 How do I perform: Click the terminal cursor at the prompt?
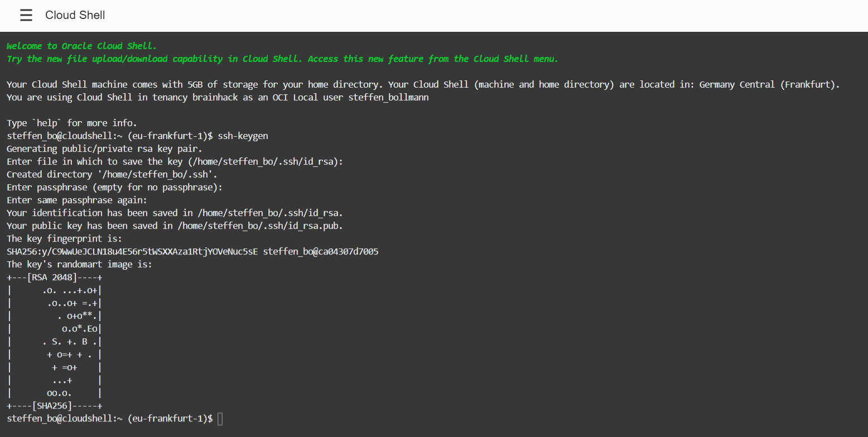[x=220, y=419]
